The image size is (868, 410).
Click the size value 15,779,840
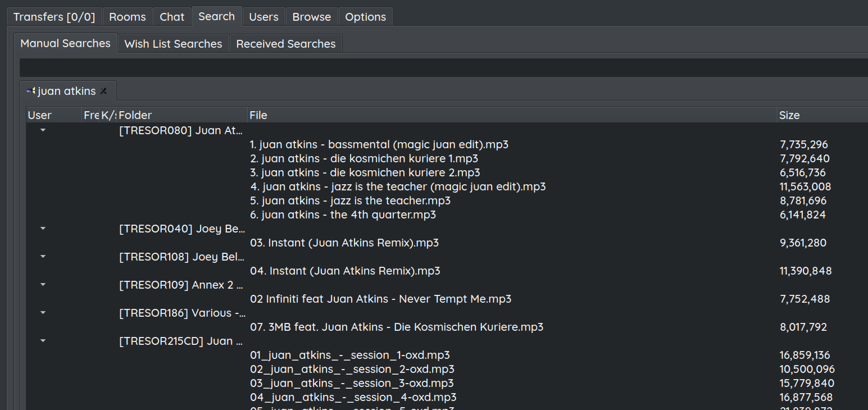(807, 383)
